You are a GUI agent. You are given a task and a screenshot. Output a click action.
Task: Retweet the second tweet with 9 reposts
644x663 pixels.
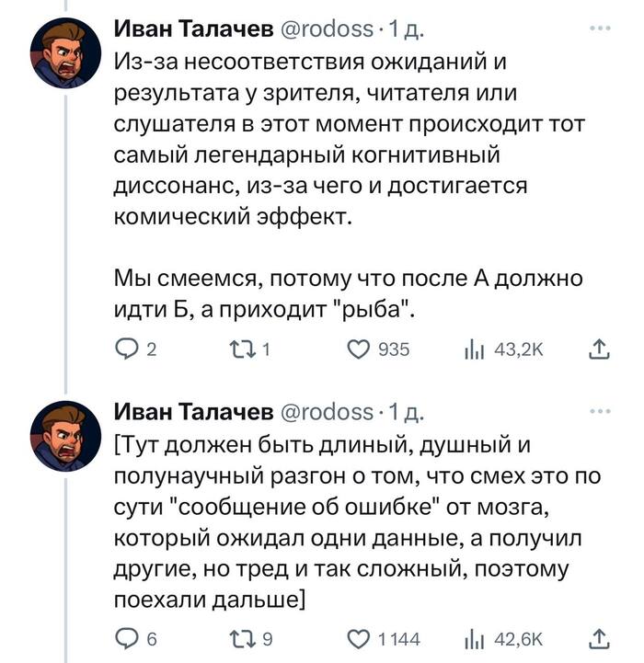click(238, 638)
